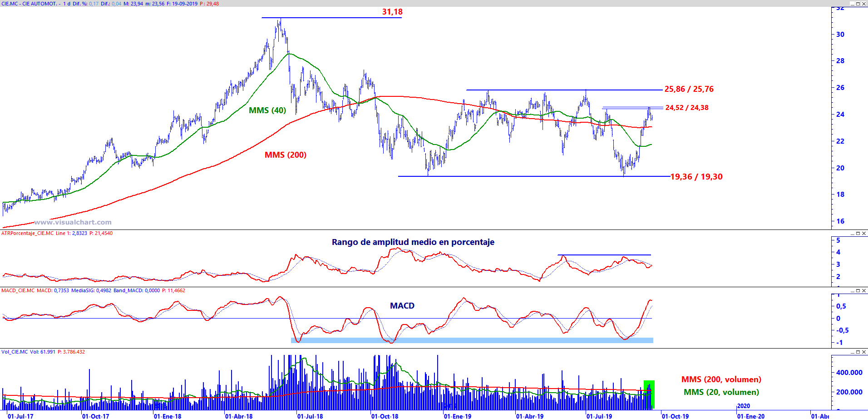
Task: Select the MACD annotation text
Action: 402,306
